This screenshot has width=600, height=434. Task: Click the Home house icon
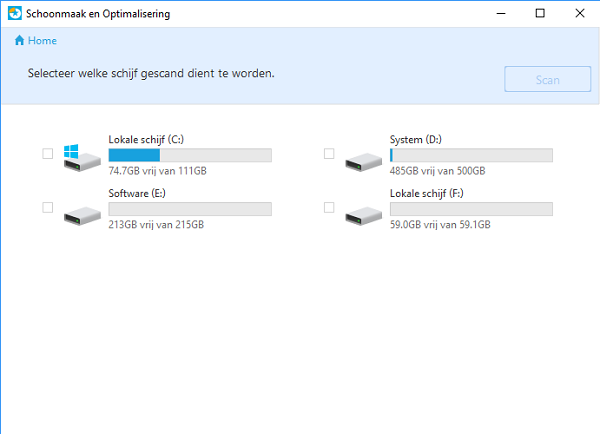click(x=19, y=41)
